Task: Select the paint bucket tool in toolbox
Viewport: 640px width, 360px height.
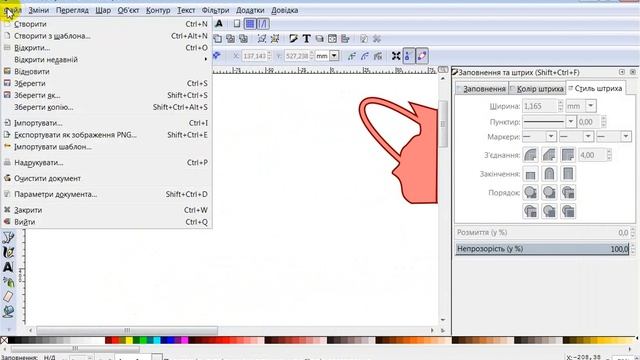Action: tap(8, 311)
